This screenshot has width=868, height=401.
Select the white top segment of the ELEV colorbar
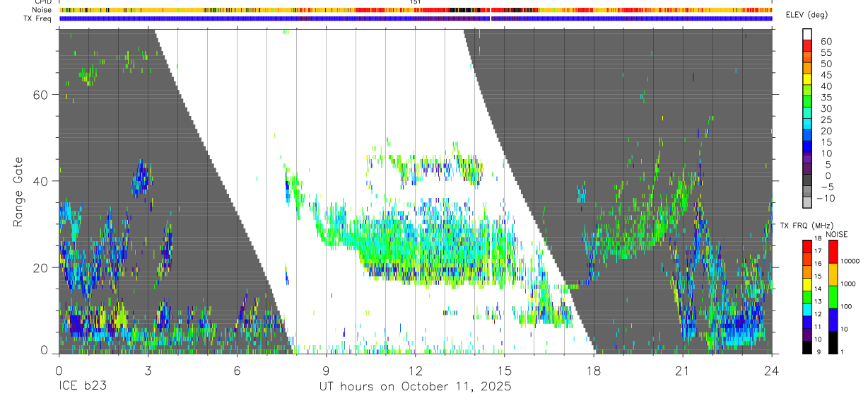pos(807,34)
